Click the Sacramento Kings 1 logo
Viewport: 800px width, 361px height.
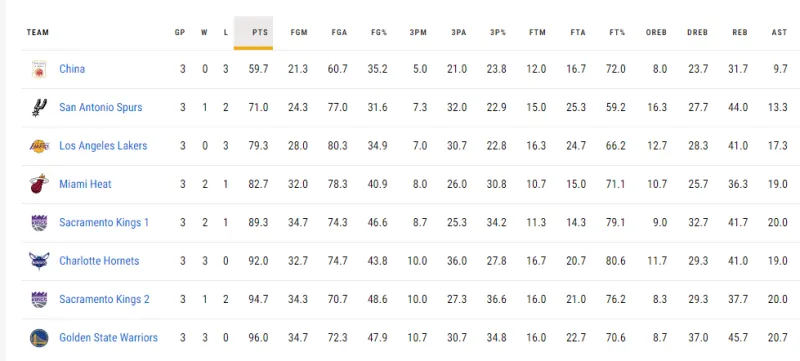pos(39,223)
